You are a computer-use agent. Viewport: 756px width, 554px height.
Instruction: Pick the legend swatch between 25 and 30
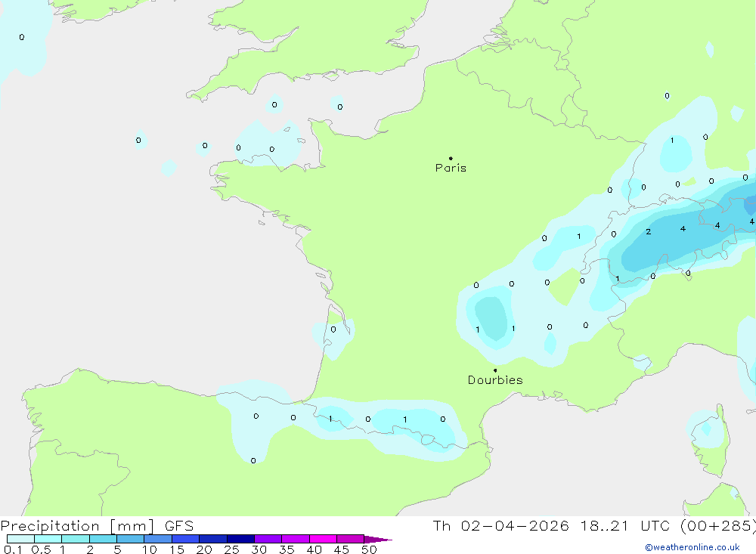[x=240, y=539]
